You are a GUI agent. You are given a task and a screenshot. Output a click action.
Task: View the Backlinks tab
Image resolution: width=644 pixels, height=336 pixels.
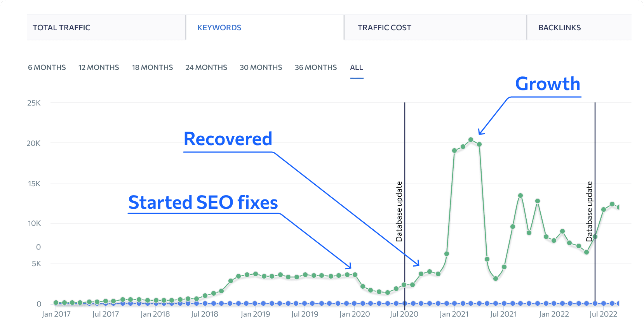tap(559, 27)
